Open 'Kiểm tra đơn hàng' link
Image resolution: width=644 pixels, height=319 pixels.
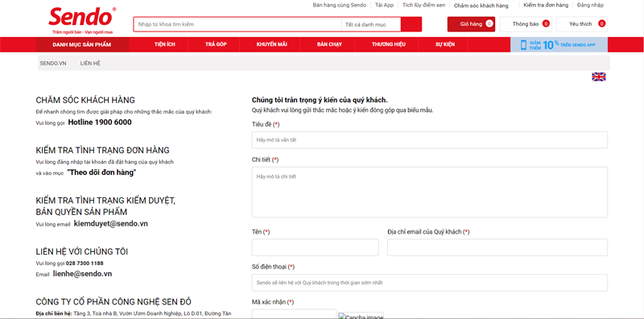pos(546,5)
